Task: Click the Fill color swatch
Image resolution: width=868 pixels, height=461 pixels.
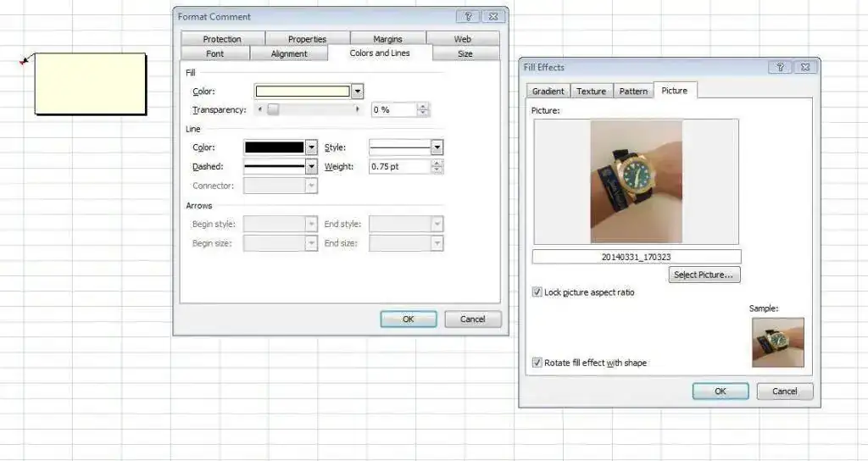Action: [x=303, y=92]
